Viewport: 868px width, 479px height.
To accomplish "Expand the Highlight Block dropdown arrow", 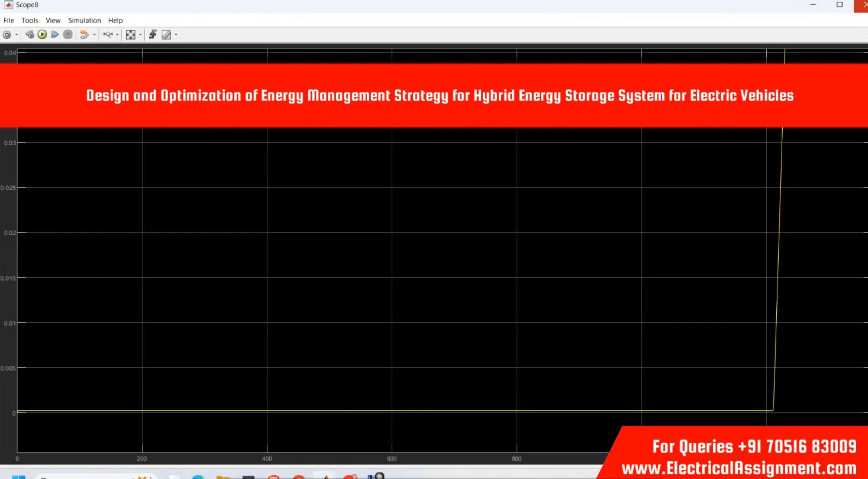I will click(94, 35).
